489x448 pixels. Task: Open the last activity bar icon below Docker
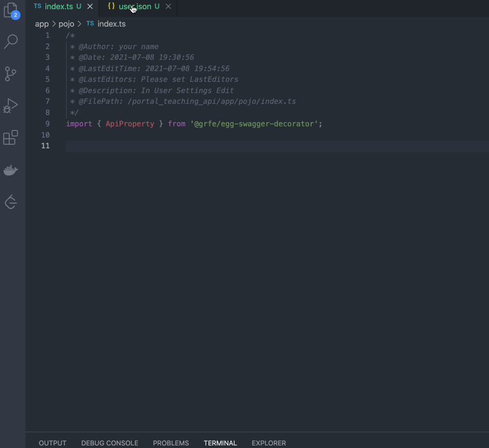[11, 202]
